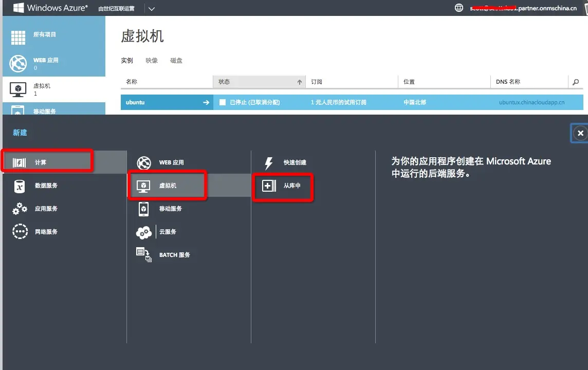Click the stopped status square icon
The height and width of the screenshot is (370, 588).
(x=223, y=102)
